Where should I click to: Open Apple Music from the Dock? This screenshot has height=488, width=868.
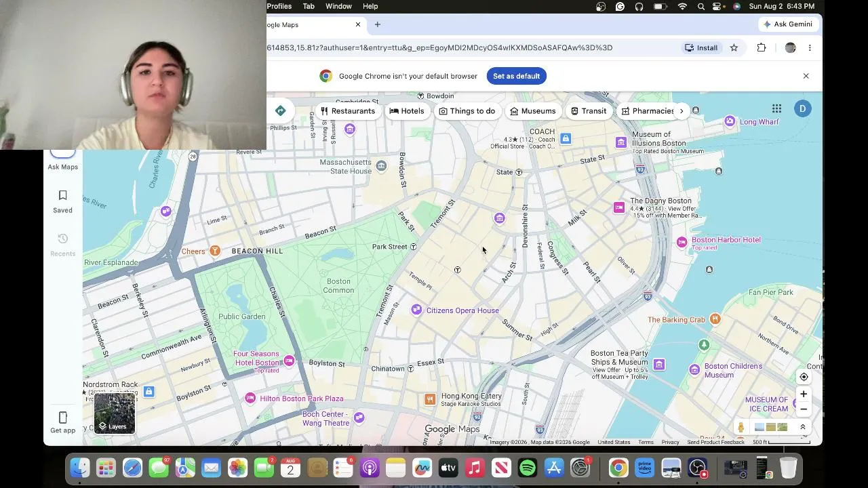[x=475, y=468]
